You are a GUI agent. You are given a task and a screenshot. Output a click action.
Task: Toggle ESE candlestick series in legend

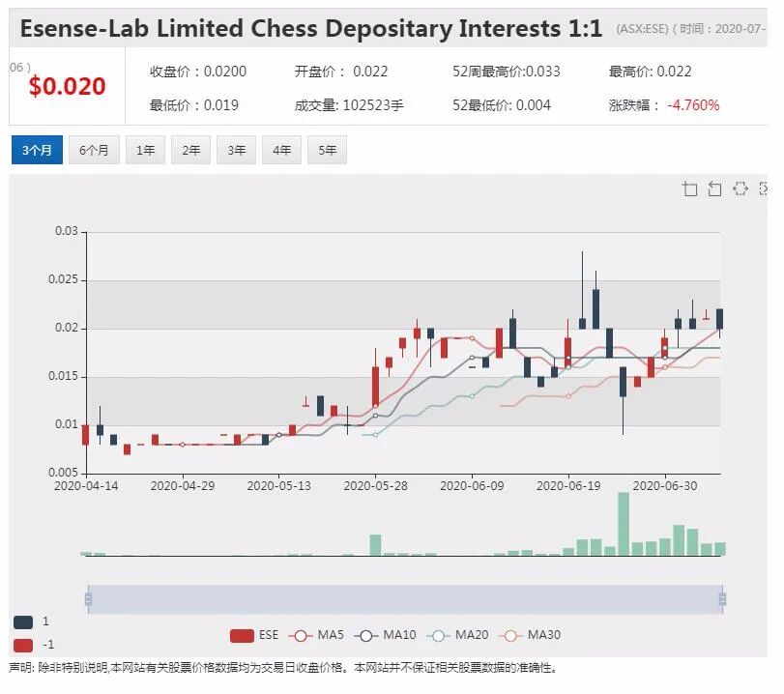pos(254,635)
